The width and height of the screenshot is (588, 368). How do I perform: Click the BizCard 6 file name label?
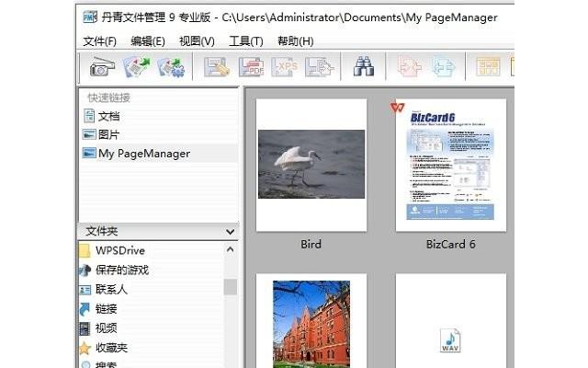point(451,245)
